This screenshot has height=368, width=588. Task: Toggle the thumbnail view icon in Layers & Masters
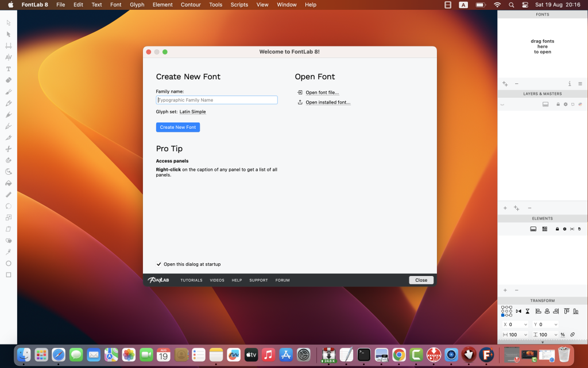coord(546,105)
